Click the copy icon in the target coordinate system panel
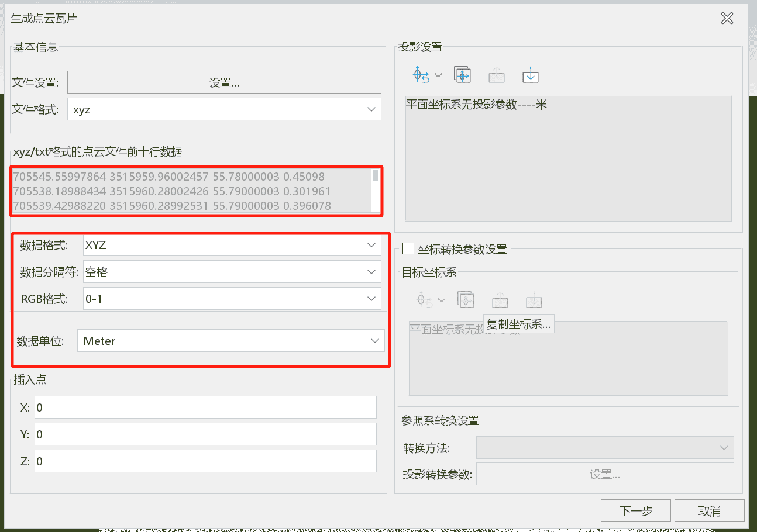This screenshot has width=757, height=532. 466,299
